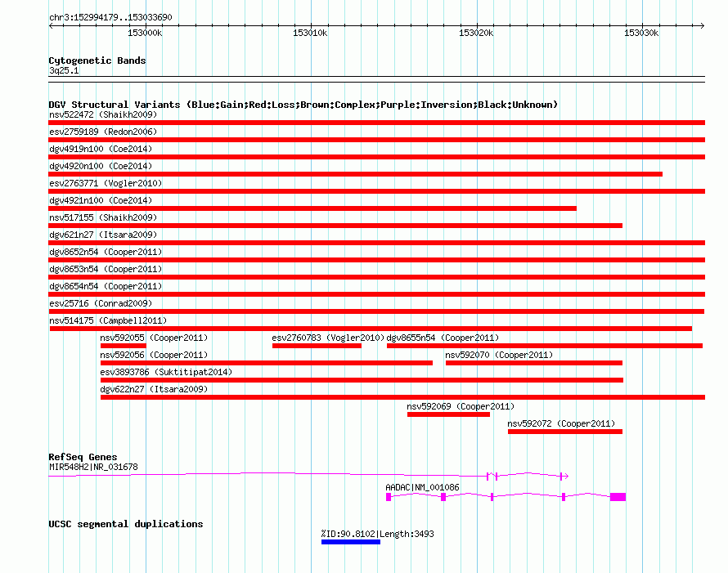Select the 3q25.1 band label
The width and height of the screenshot is (728, 573).
pos(64,70)
